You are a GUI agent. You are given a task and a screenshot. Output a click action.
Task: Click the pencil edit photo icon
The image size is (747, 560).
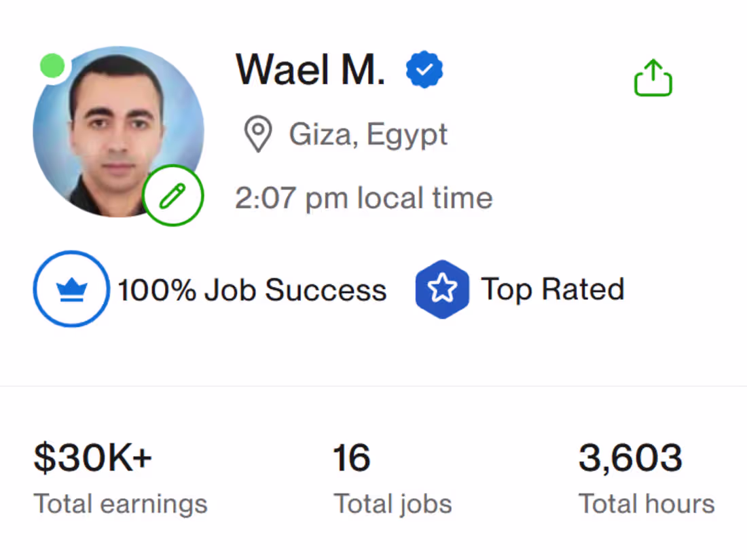point(173,196)
